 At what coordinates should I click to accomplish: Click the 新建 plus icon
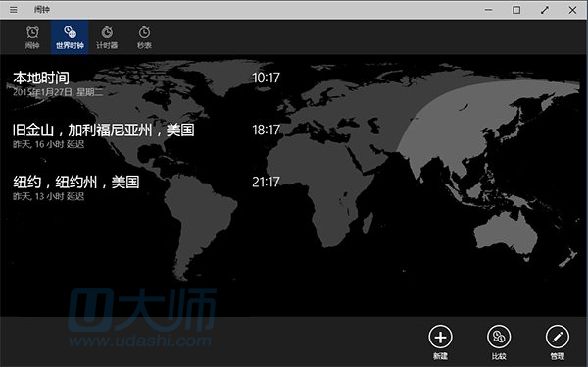(440, 337)
